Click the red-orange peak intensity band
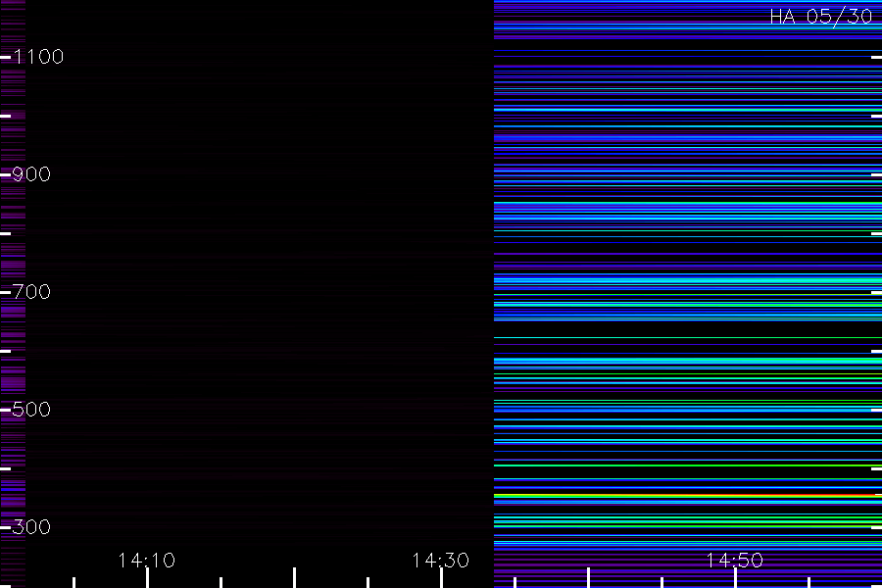The image size is (882, 588). tap(688, 496)
